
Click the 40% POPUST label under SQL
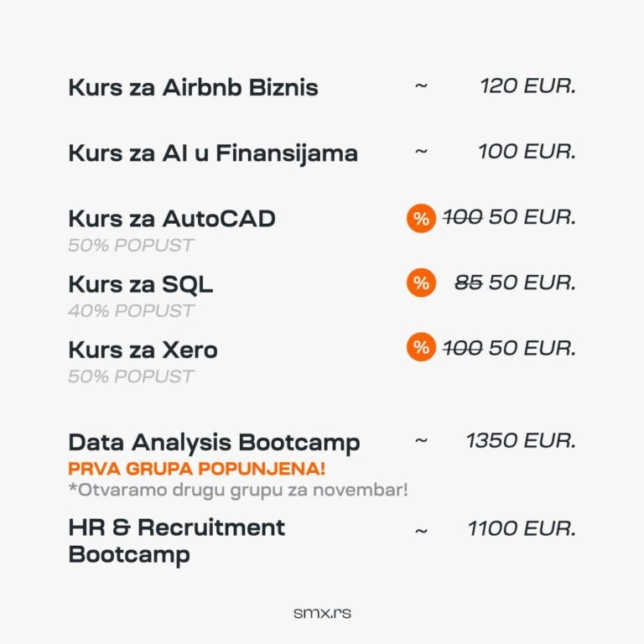[x=131, y=310]
